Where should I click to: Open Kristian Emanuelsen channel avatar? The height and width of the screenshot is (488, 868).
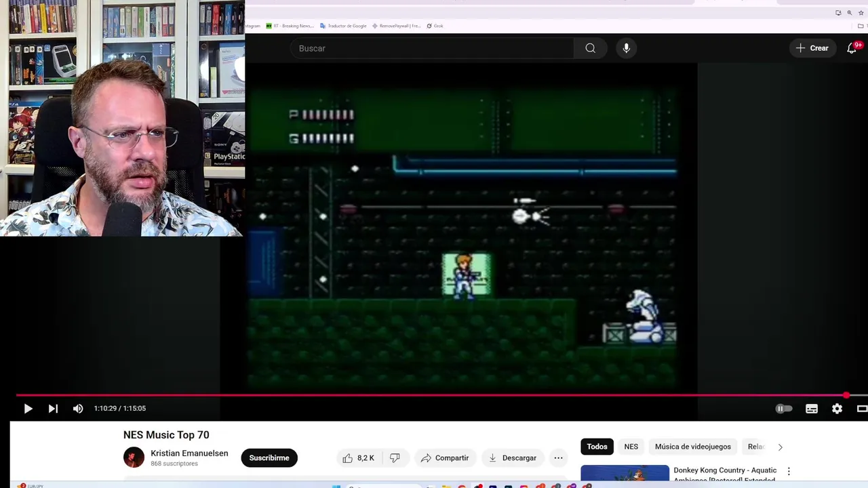click(x=134, y=457)
